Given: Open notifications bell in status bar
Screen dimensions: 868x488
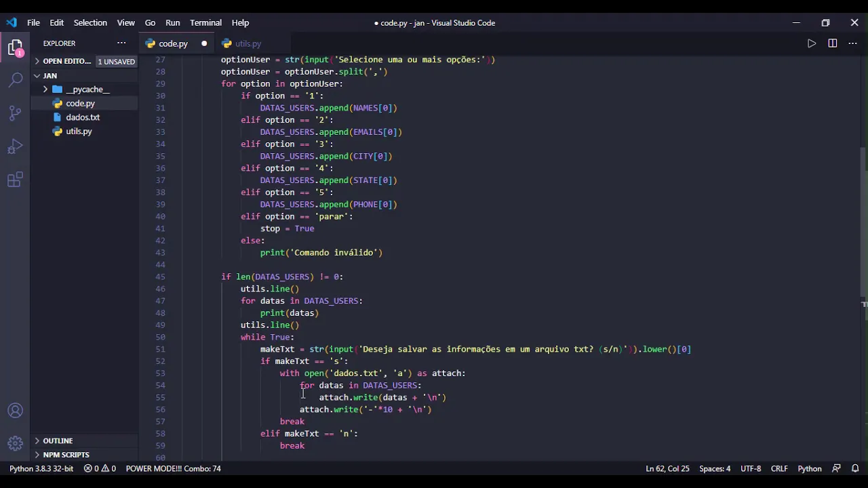Looking at the screenshot, I should (855, 468).
